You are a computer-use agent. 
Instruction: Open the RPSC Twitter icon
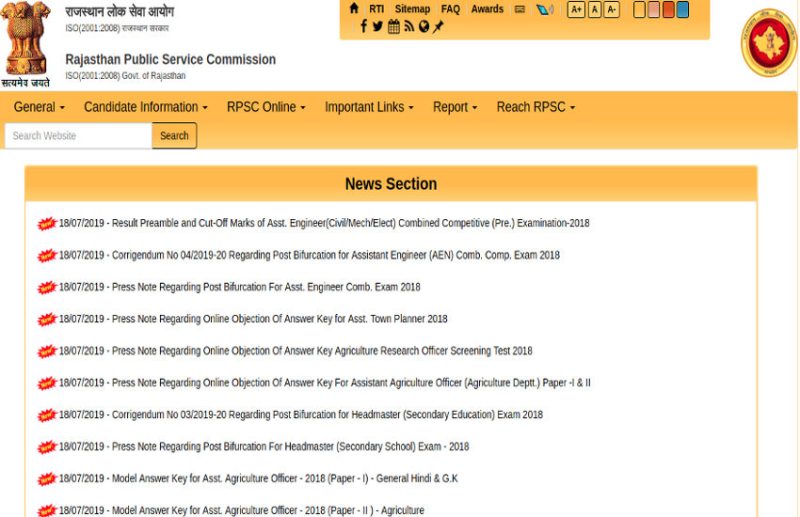click(378, 26)
